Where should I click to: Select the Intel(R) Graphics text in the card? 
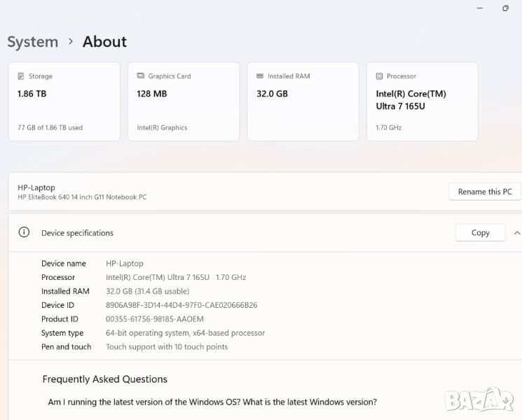click(162, 128)
